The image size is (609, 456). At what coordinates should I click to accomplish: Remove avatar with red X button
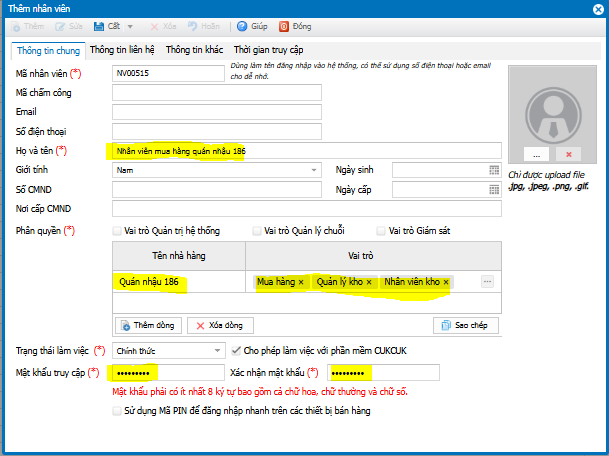point(569,155)
